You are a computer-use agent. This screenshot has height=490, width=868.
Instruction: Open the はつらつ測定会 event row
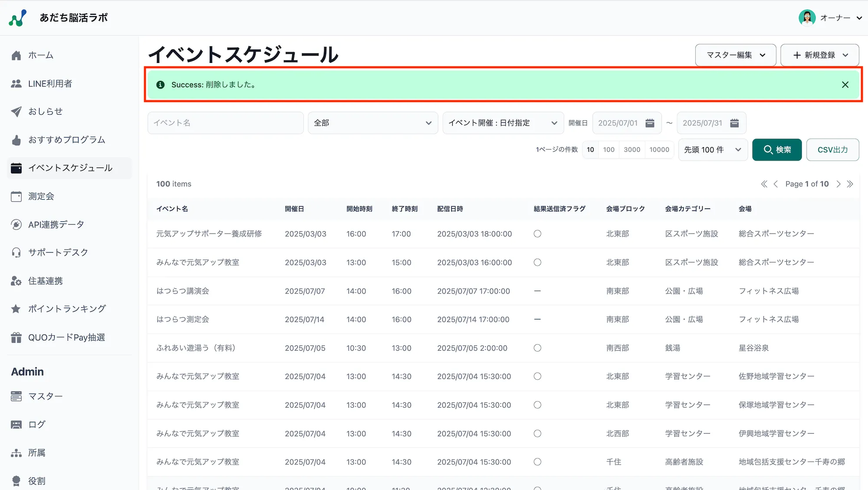[x=503, y=319]
